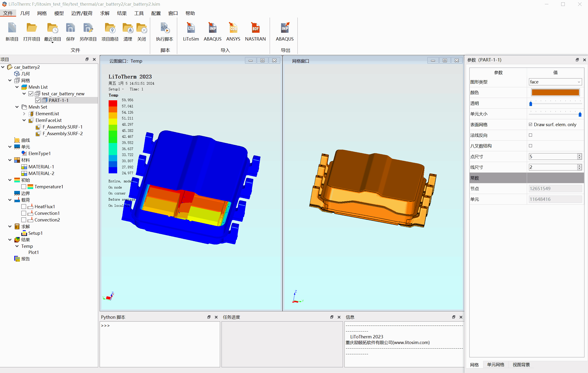588x373 pixels.
Task: Run script with 执行脚本 icon
Action: pyautogui.click(x=165, y=28)
